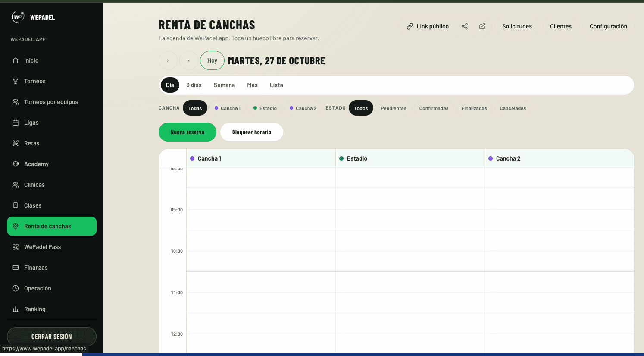Click the Academy graduation cap icon
Screen dimensions: 644x356
[x=16, y=164]
